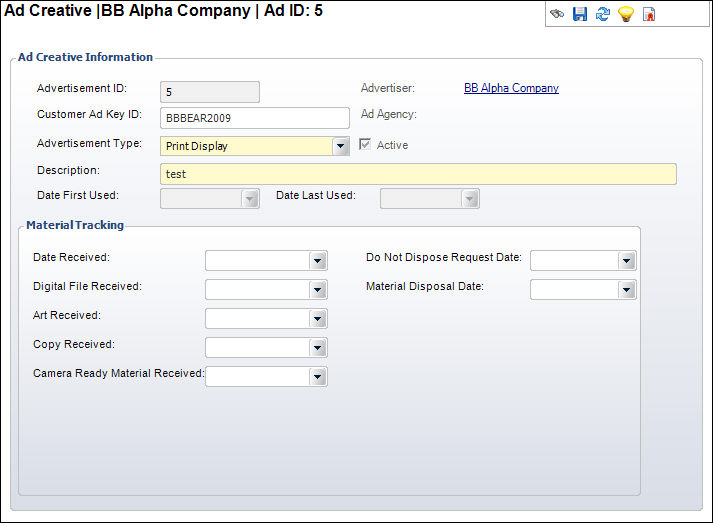Open the Date Last Used dropdown

[x=470, y=199]
